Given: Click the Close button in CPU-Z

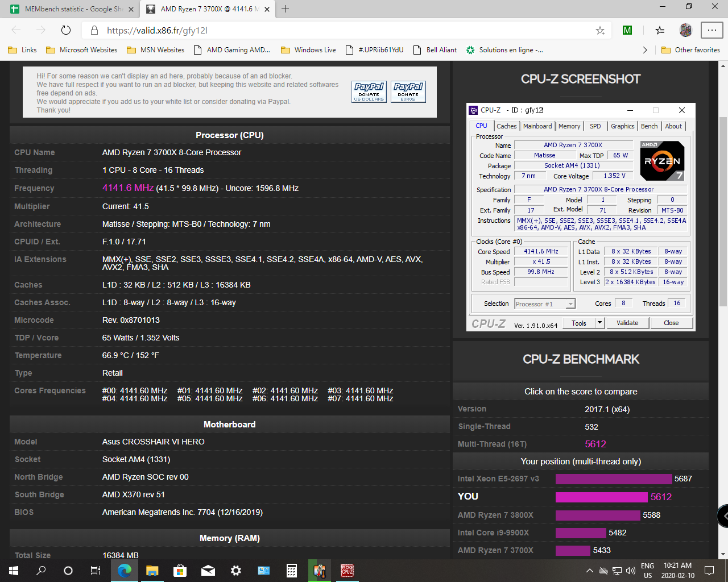Looking at the screenshot, I should [671, 323].
